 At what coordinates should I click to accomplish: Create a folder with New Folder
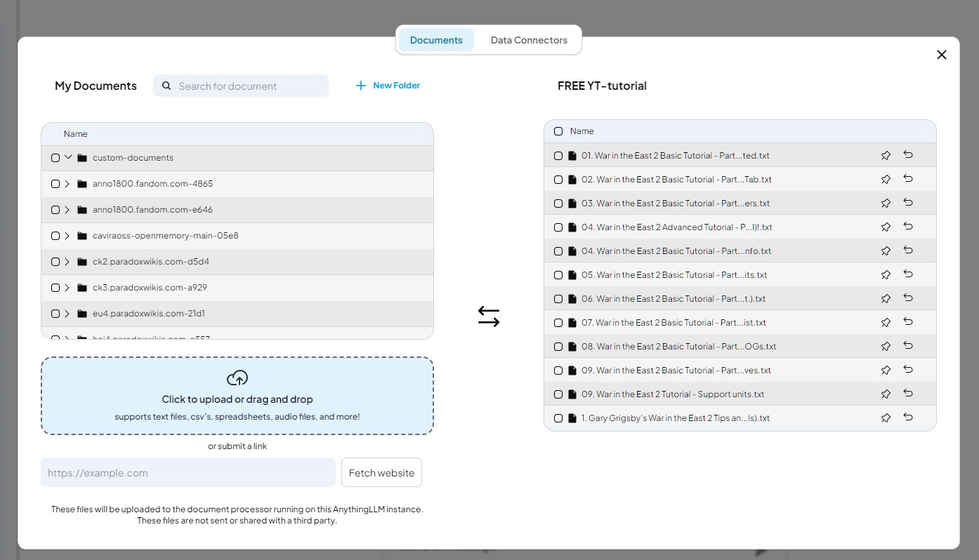click(x=388, y=86)
